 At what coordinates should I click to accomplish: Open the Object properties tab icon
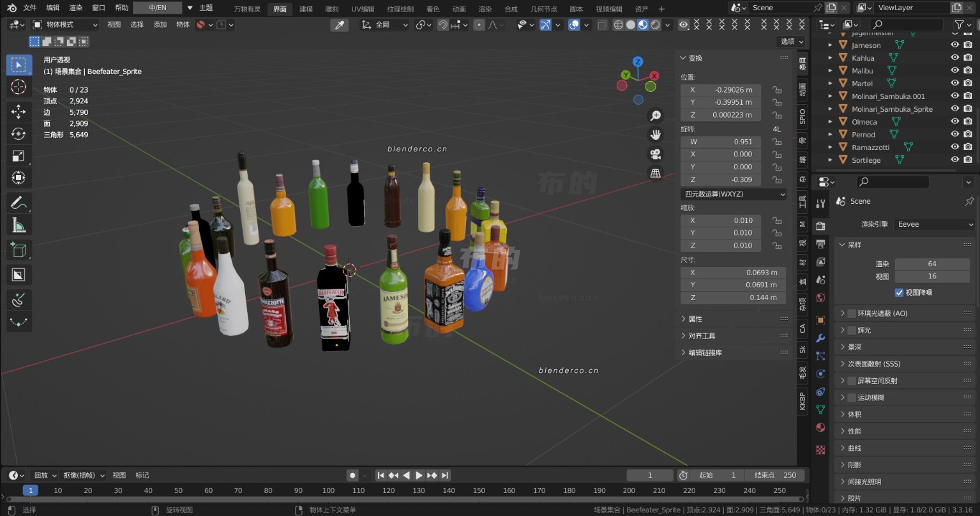click(x=821, y=320)
